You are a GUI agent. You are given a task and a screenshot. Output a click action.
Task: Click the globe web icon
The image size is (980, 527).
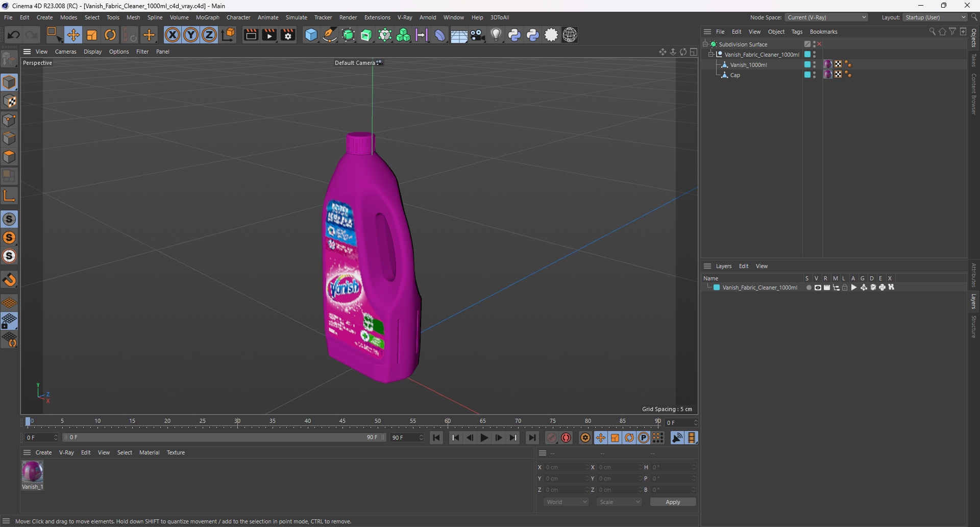click(570, 35)
